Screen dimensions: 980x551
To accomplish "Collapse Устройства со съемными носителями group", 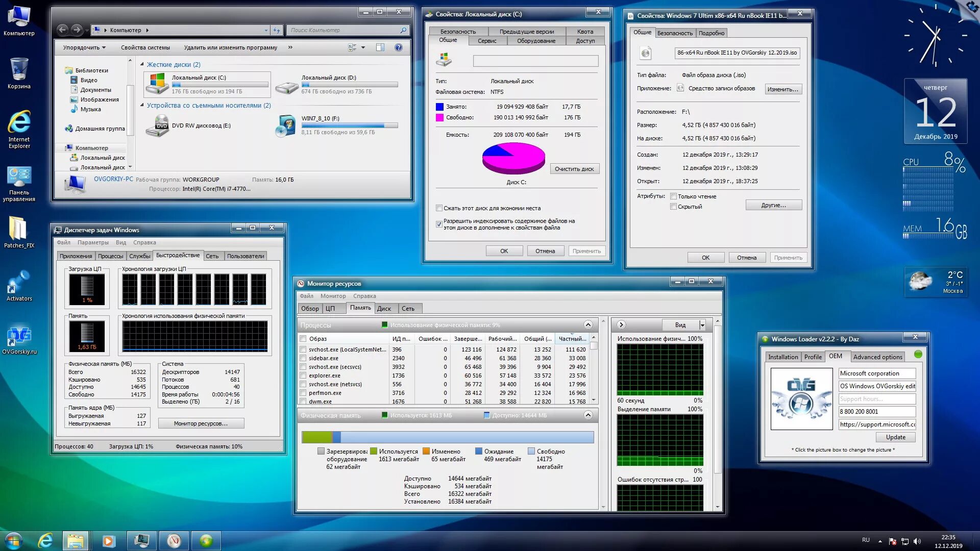I will pos(142,105).
